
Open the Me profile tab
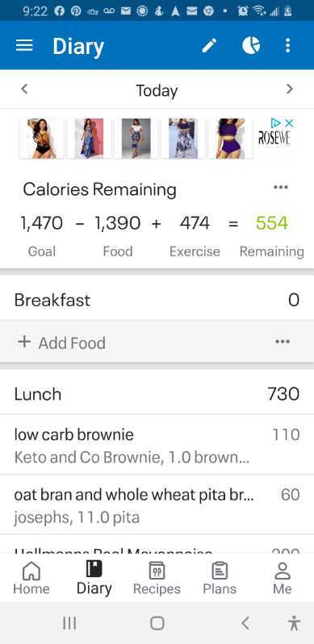283,578
